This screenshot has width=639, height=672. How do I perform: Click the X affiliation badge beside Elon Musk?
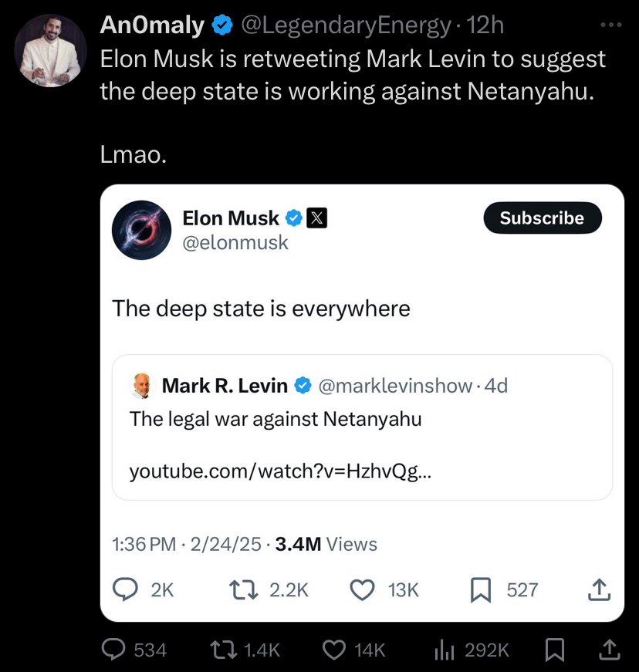(316, 218)
